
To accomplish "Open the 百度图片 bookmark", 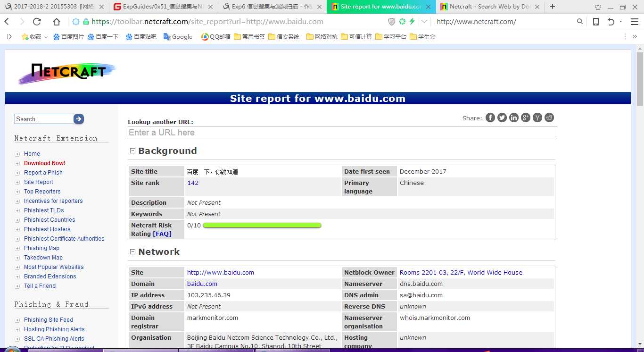I will 68,37.
